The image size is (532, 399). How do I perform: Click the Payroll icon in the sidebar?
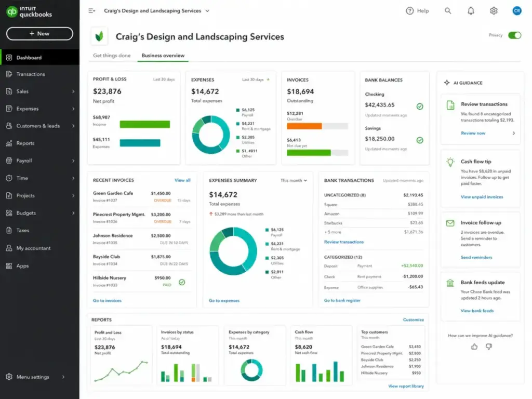[x=9, y=161]
